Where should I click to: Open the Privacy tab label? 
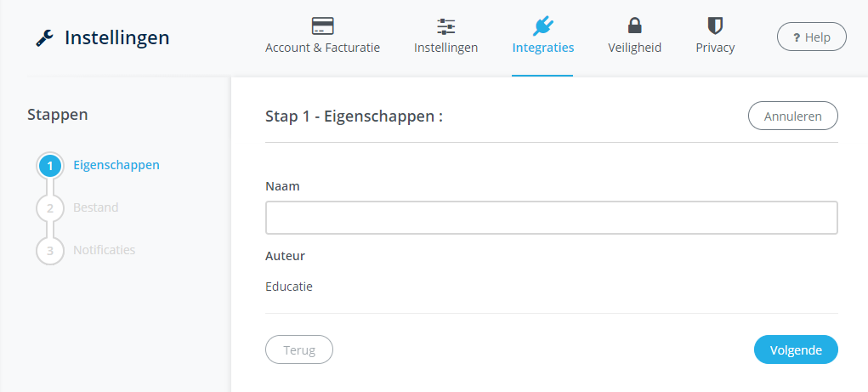(715, 48)
